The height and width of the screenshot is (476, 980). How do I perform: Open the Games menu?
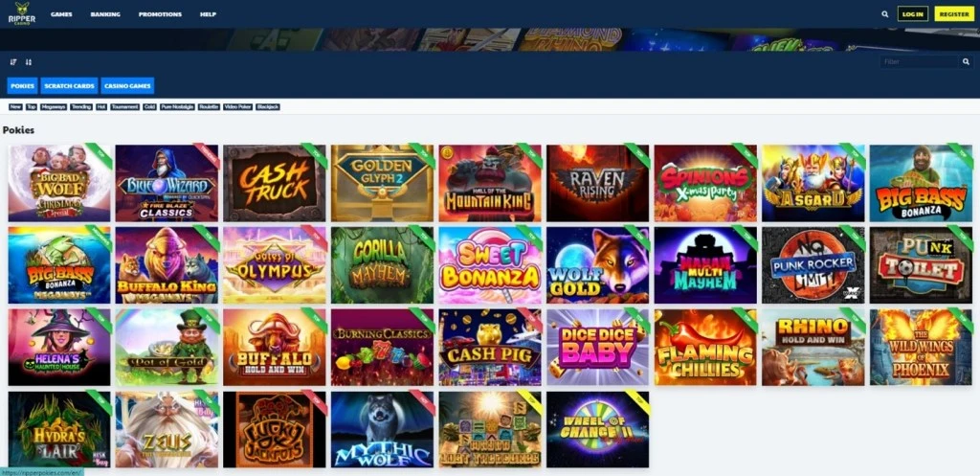pos(61,14)
